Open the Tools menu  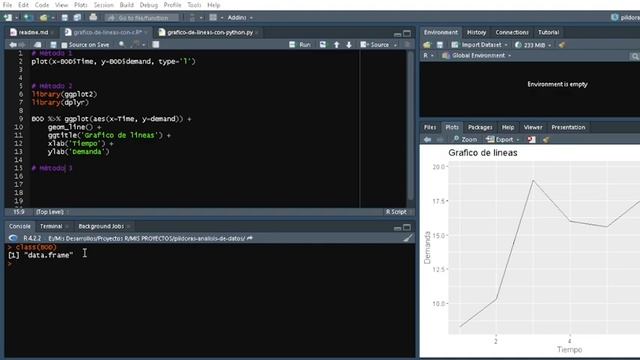tap(194, 5)
